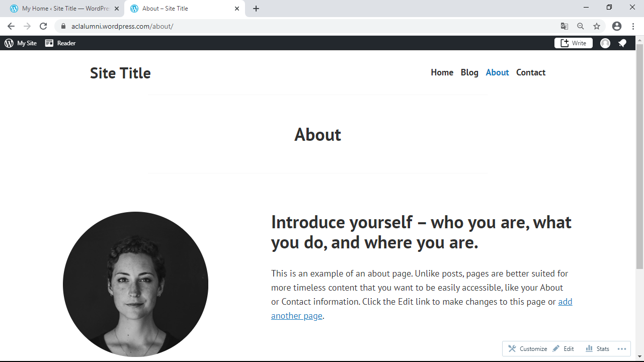The image size is (644, 362).
Task: Click the translate page icon
Action: click(565, 26)
